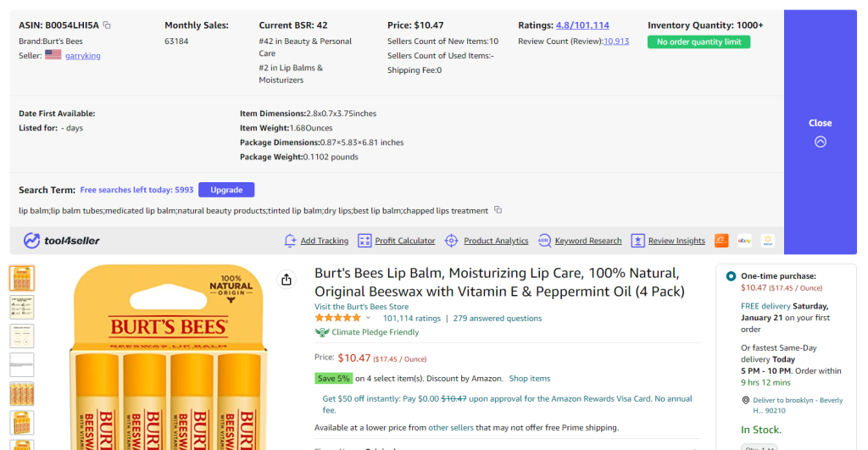Click the Add Tracking bell icon

coord(291,240)
